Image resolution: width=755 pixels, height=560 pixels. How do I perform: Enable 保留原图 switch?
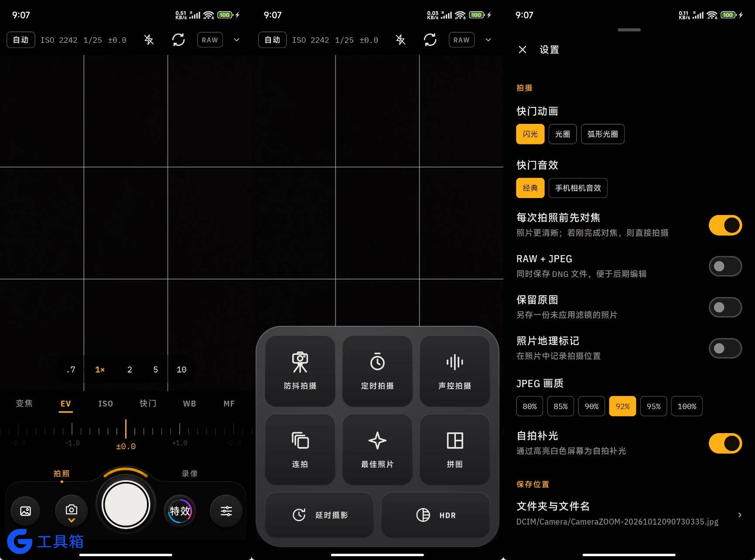pyautogui.click(x=725, y=307)
